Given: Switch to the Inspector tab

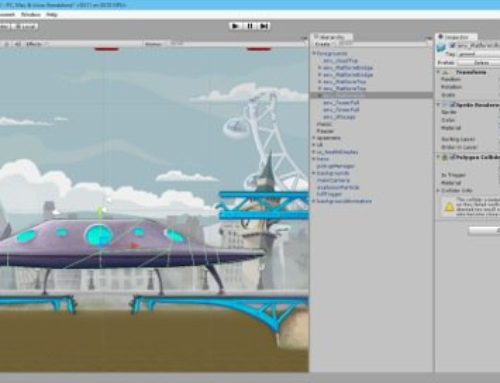Looking at the screenshot, I should tap(456, 37).
